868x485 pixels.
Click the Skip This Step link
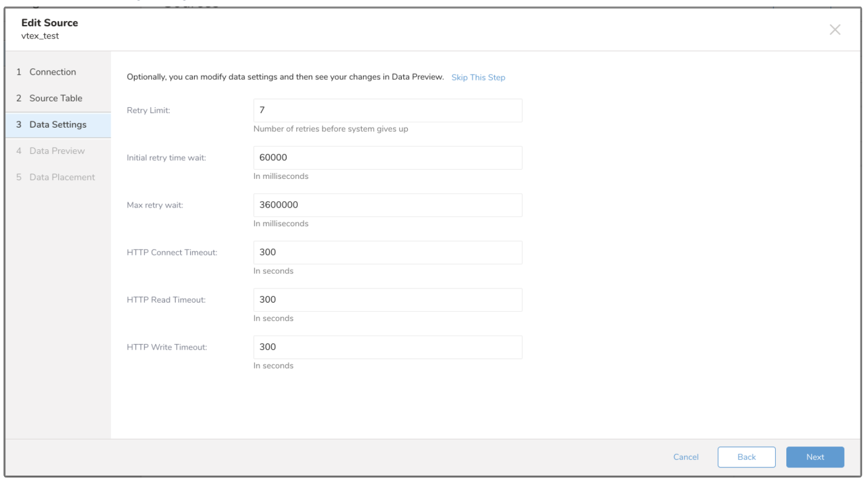(x=478, y=78)
